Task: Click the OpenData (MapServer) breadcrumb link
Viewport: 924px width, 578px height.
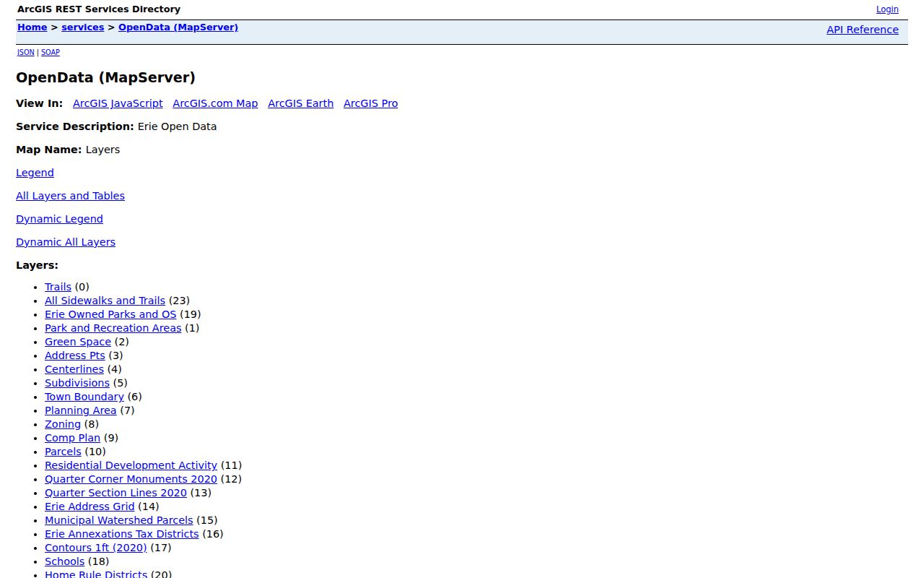Action: [178, 27]
